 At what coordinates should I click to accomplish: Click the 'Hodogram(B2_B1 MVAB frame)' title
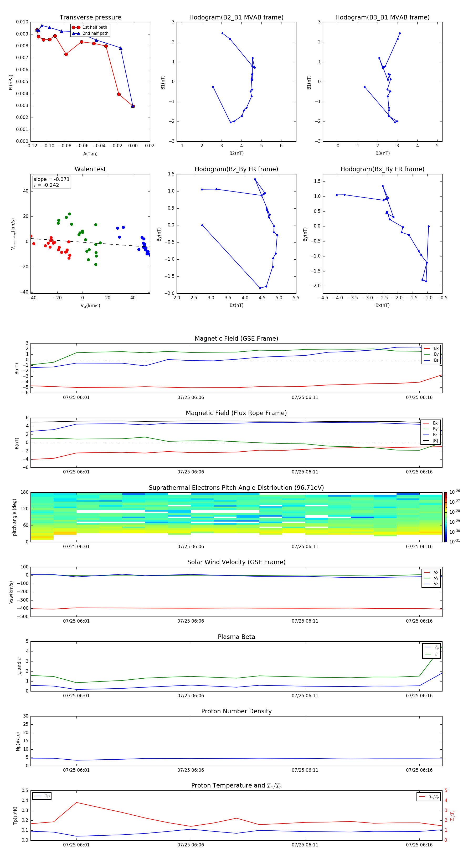236,18
